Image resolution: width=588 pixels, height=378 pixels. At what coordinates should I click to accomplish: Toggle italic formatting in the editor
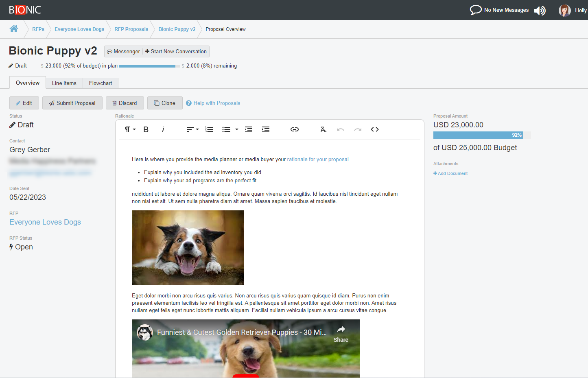(x=163, y=129)
